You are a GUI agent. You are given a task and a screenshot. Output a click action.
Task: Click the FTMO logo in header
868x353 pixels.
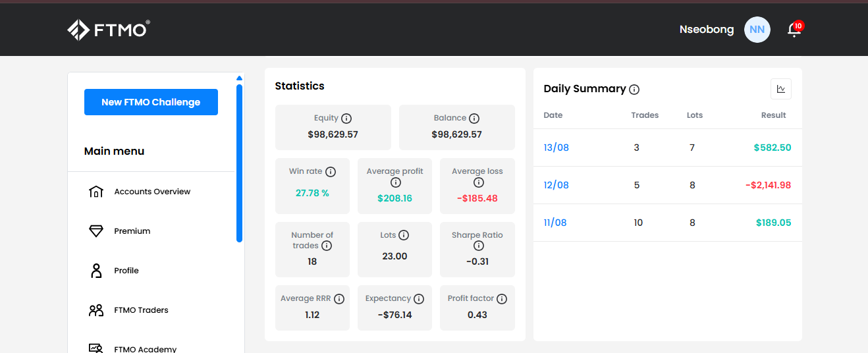click(109, 30)
